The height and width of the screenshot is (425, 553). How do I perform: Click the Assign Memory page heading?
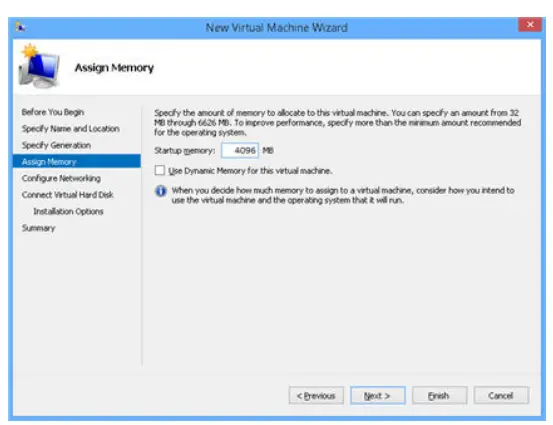114,67
